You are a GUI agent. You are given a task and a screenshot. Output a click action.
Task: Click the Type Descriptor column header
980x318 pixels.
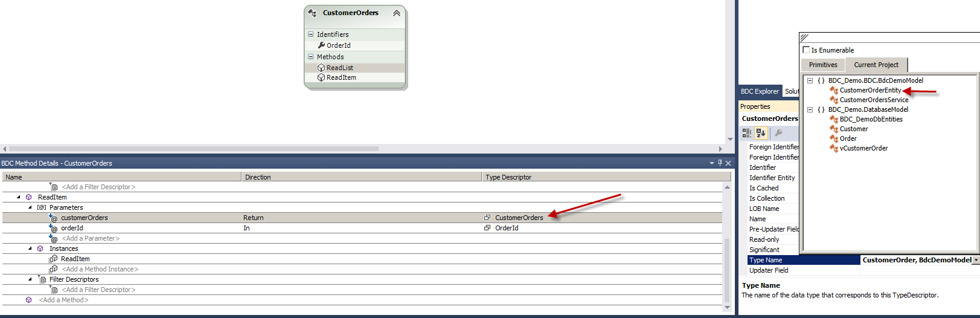click(x=606, y=177)
